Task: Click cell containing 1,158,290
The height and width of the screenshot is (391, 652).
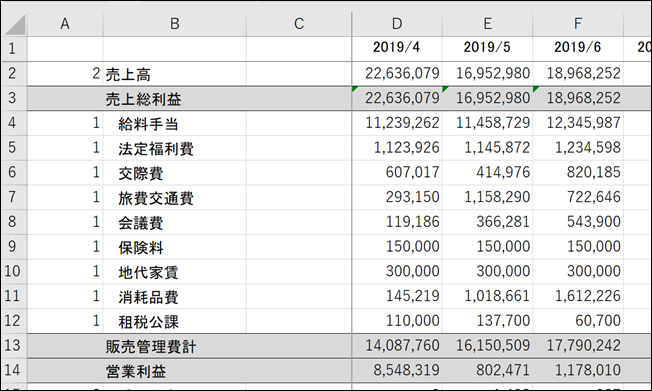Action: [487, 197]
